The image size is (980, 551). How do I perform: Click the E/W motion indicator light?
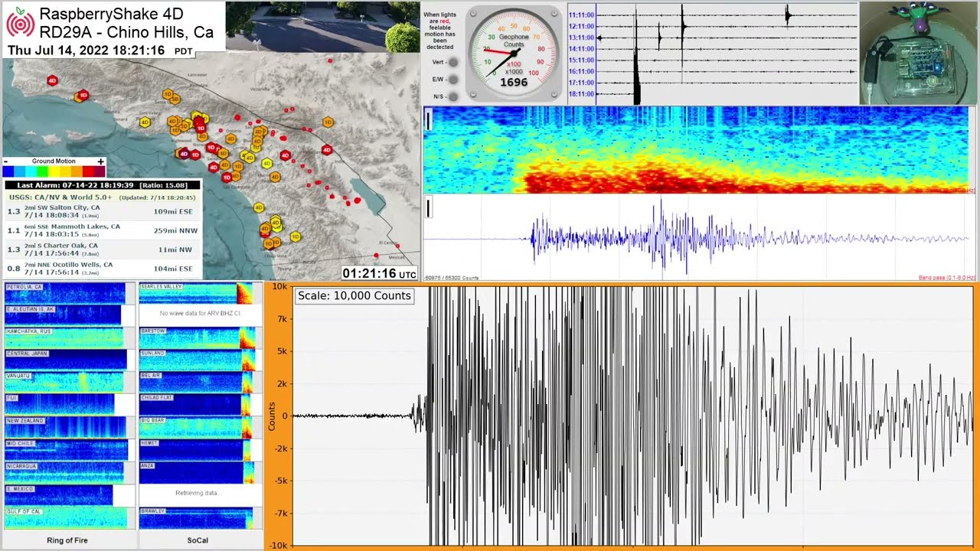[x=453, y=79]
